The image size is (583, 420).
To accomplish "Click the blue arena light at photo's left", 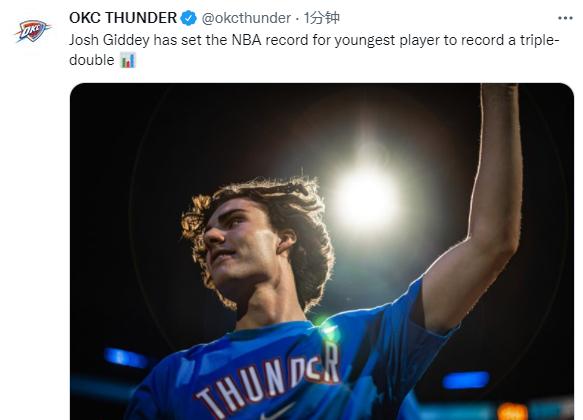I will [126, 358].
